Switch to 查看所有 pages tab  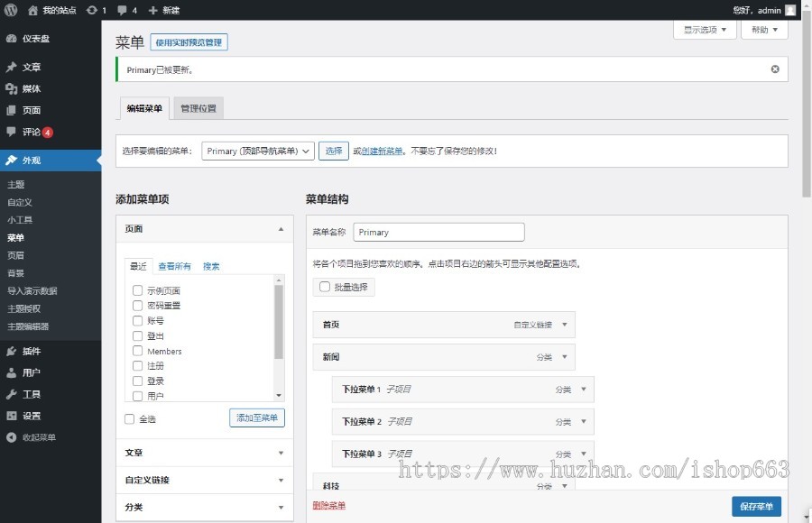point(174,266)
